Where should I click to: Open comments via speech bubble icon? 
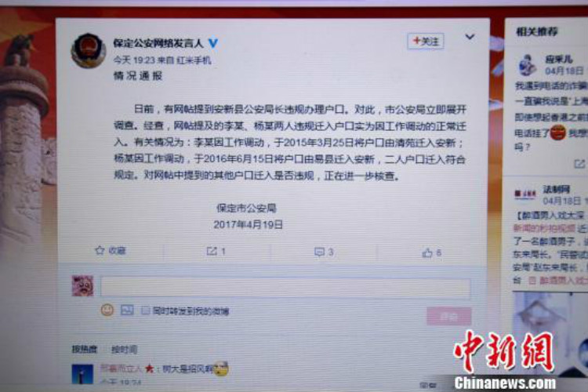319,252
